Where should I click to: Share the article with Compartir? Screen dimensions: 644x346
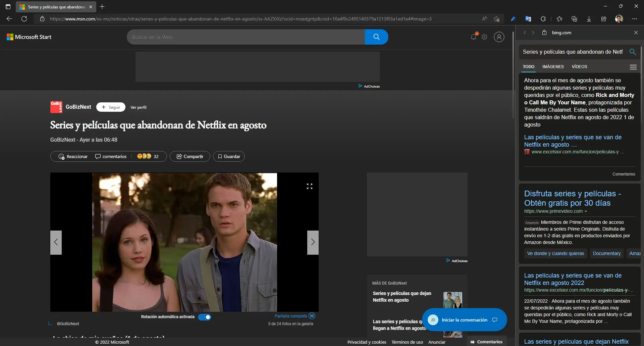click(190, 156)
